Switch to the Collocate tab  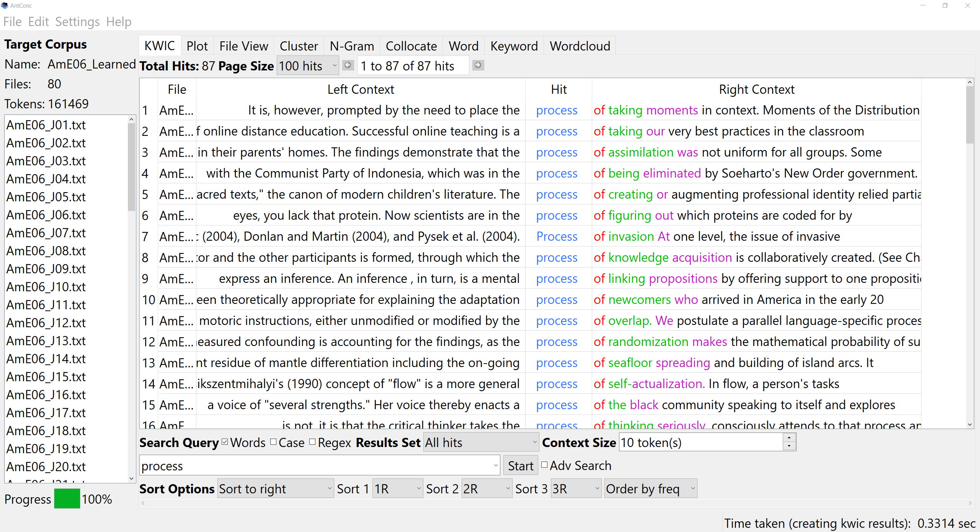411,46
